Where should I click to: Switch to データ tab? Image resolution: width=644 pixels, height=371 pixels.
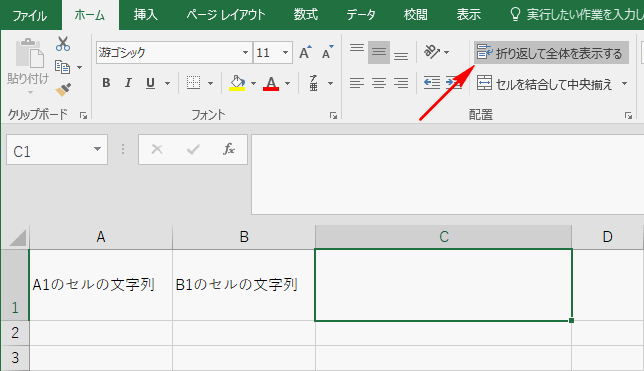[x=361, y=15]
